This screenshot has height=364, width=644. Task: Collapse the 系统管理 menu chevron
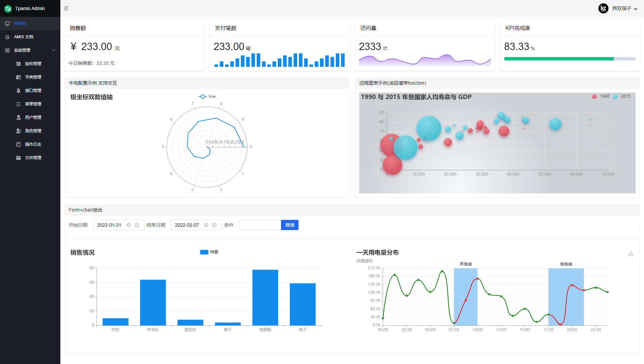click(54, 50)
